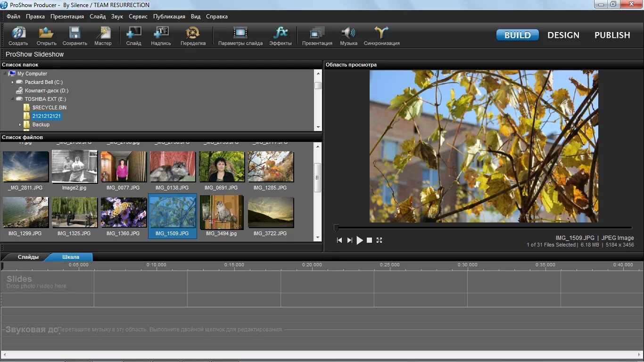The image size is (644, 362).
Task: Play the preview
Action: (x=360, y=240)
